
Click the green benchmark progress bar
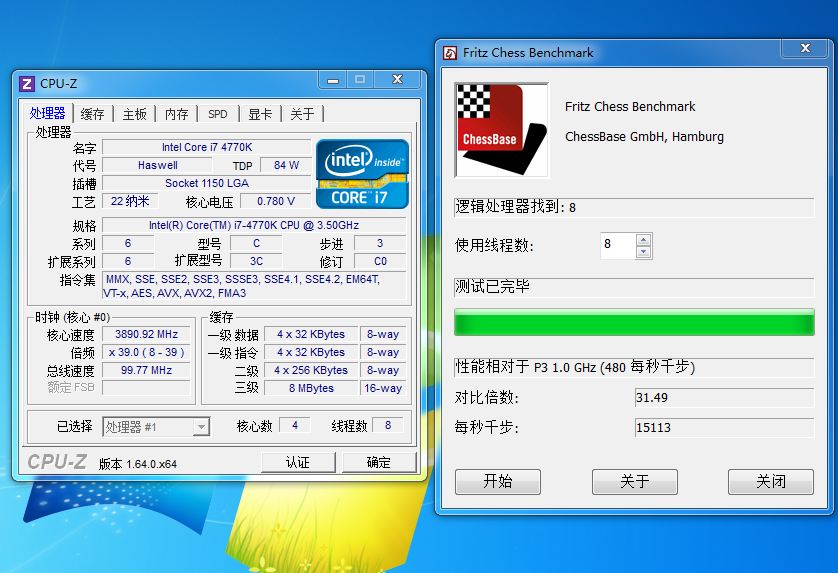[x=634, y=322]
